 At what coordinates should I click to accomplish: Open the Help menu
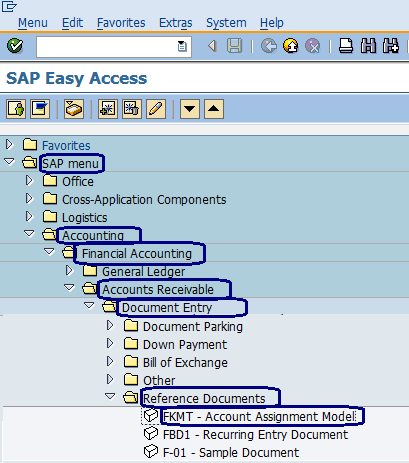[x=272, y=23]
